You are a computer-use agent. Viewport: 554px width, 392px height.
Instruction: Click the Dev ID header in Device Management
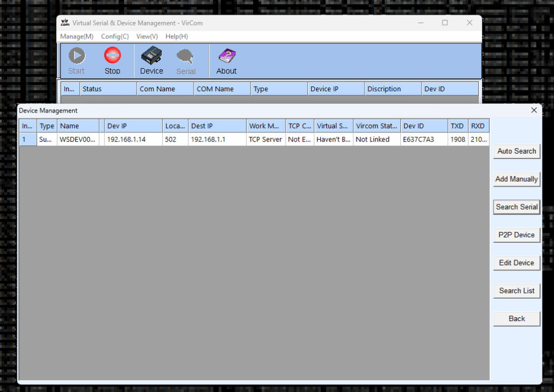click(424, 126)
